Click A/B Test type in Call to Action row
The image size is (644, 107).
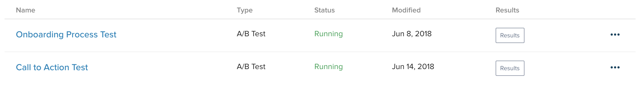click(x=251, y=67)
